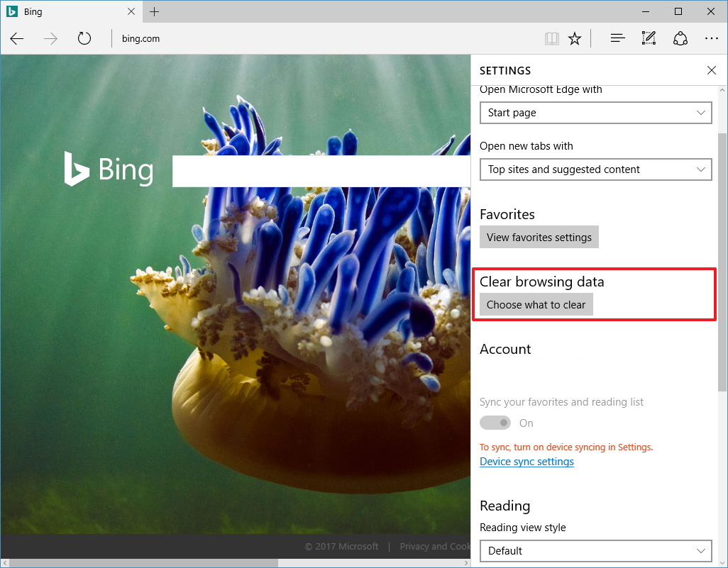This screenshot has width=728, height=568.
Task: Click Choose what to clear
Action: tap(536, 304)
